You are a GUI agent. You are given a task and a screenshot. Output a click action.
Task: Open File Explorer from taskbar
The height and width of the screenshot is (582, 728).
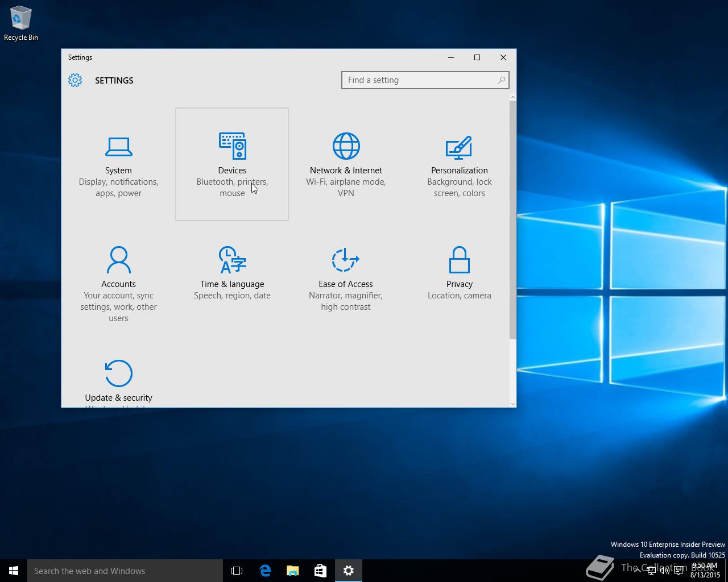[293, 571]
